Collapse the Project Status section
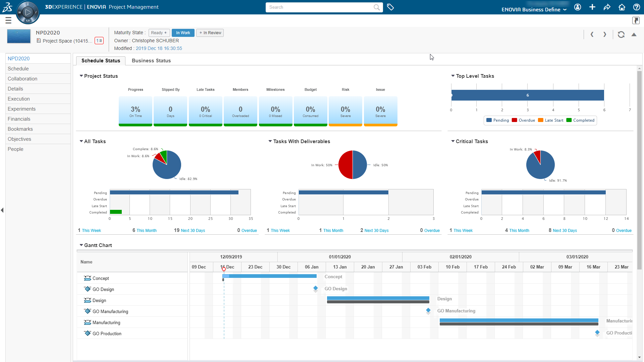 click(81, 76)
